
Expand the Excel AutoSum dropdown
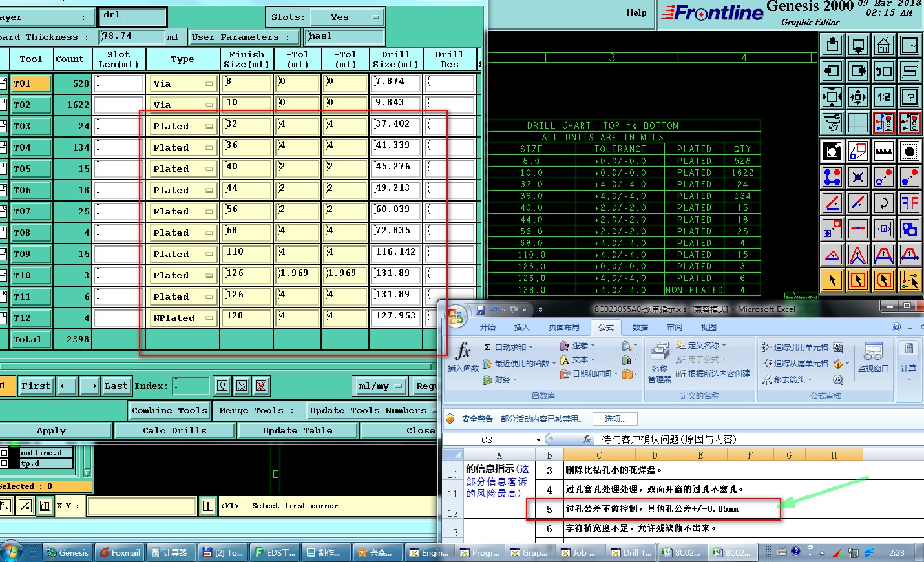click(x=531, y=348)
